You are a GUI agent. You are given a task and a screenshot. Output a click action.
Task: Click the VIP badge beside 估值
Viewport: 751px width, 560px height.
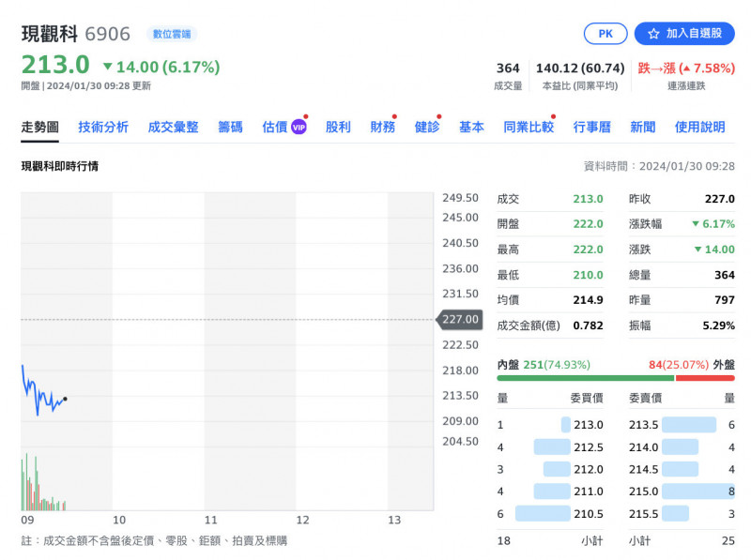(299, 128)
